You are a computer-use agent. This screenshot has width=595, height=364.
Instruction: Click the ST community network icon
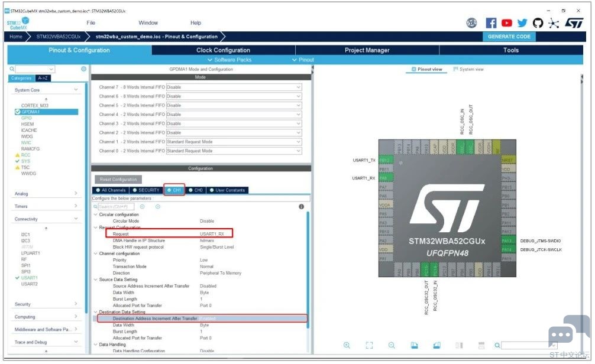pos(554,23)
